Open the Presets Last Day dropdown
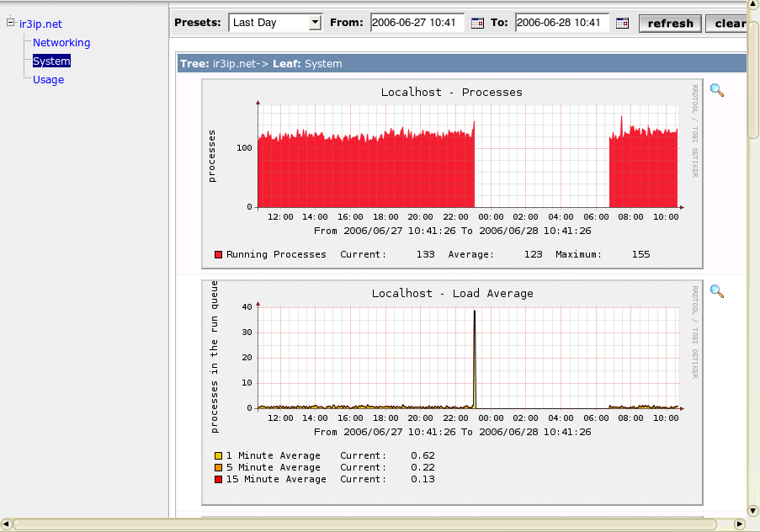This screenshot has height=532, width=760. coord(275,23)
